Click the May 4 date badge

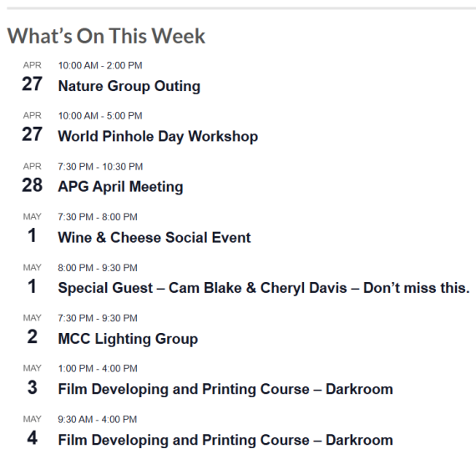[33, 431]
